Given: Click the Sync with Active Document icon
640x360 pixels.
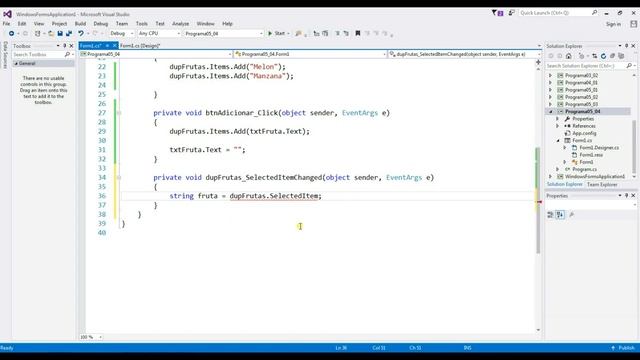Looking at the screenshot, I should (594, 56).
